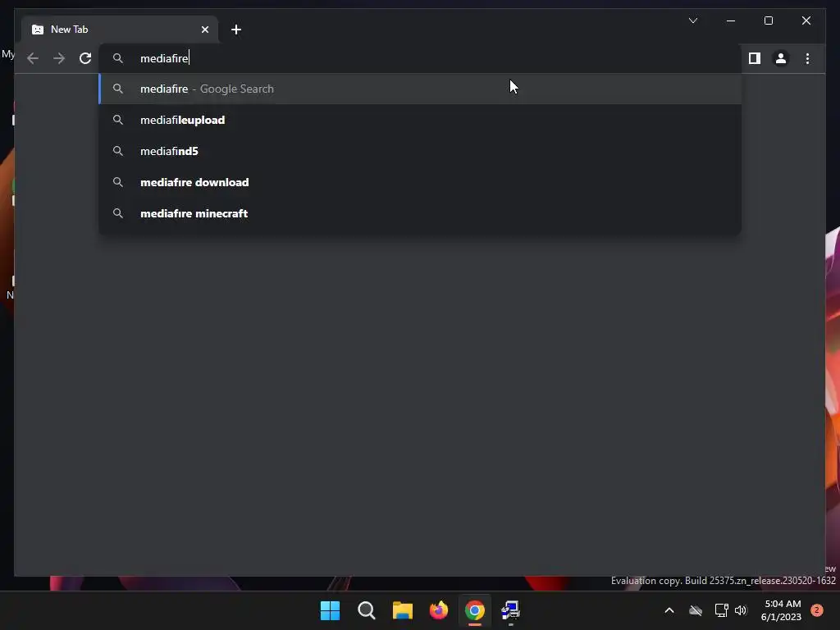Viewport: 840px width, 630px height.
Task: Open clock showing 5:04 AM
Action: click(x=781, y=610)
